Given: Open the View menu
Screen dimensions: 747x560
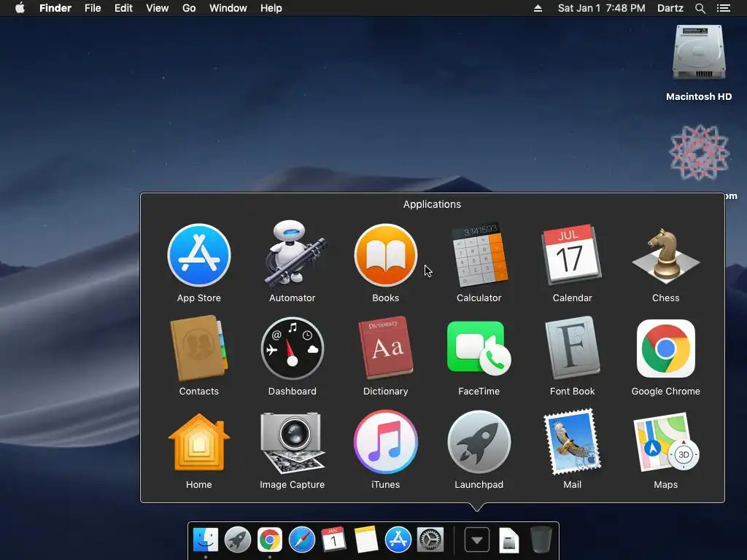Looking at the screenshot, I should [158, 8].
